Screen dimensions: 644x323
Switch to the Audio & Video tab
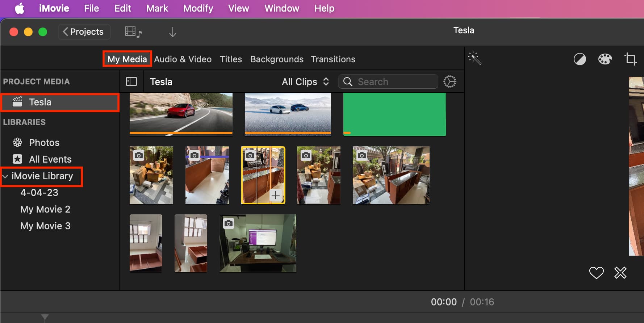[x=183, y=59]
